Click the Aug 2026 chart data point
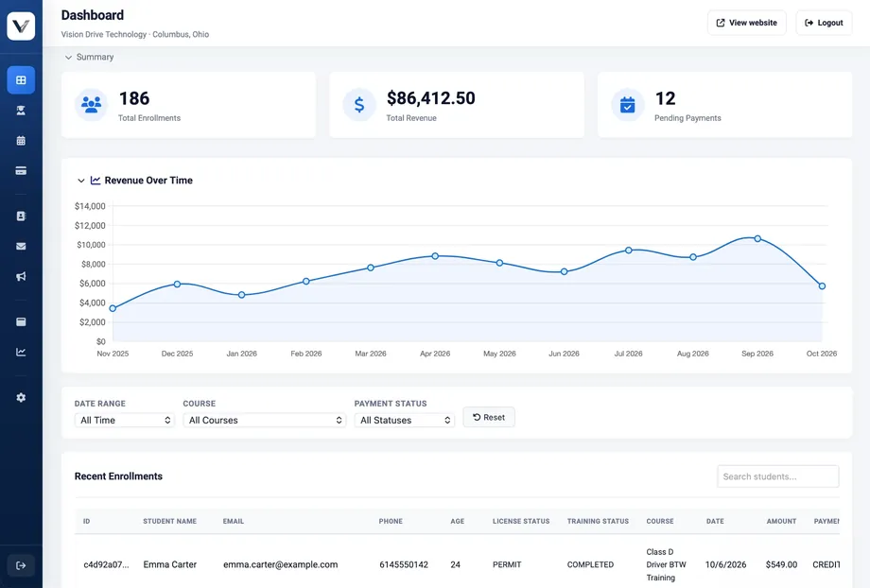 coord(693,257)
